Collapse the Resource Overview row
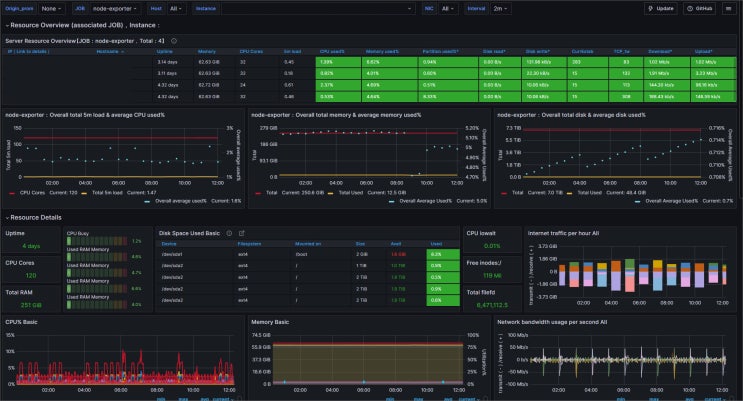This screenshot has width=743, height=401. [7, 22]
